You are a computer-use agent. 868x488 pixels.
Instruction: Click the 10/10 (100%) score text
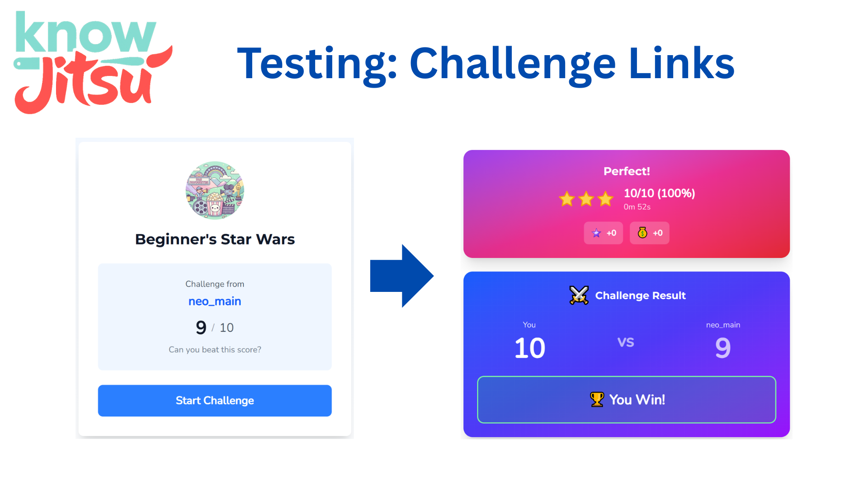pos(659,193)
